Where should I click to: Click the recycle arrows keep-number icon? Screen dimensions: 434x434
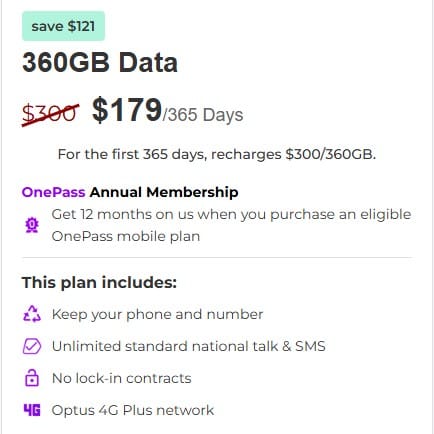pyautogui.click(x=32, y=314)
